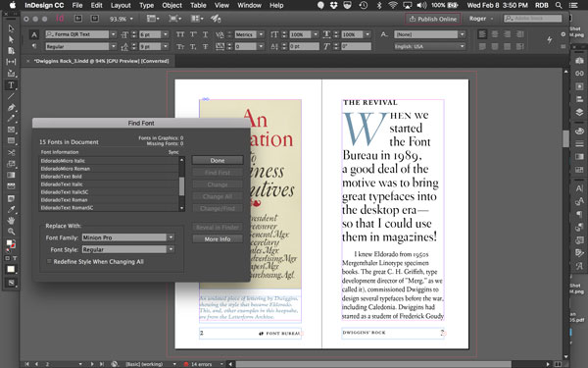
Task: Open the File menu
Action: pos(77,5)
